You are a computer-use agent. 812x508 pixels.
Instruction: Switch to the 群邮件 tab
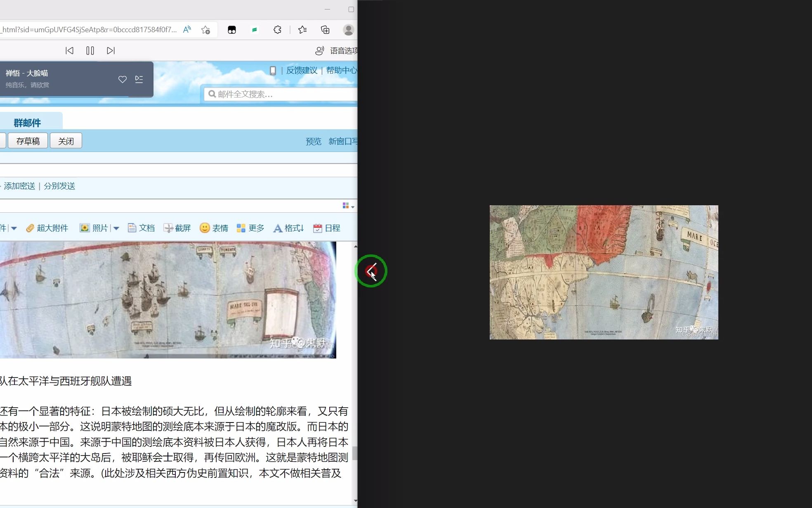coord(27,123)
